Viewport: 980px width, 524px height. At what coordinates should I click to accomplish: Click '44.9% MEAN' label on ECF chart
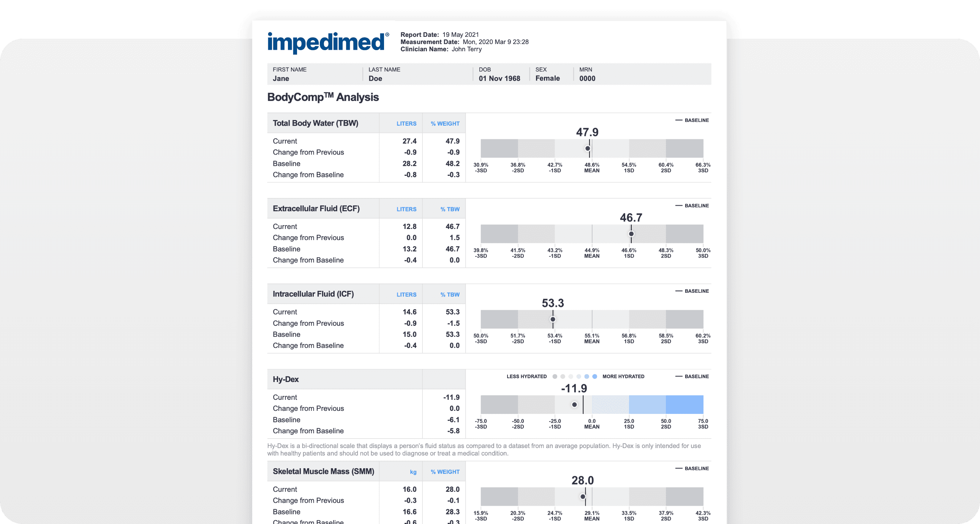(591, 253)
